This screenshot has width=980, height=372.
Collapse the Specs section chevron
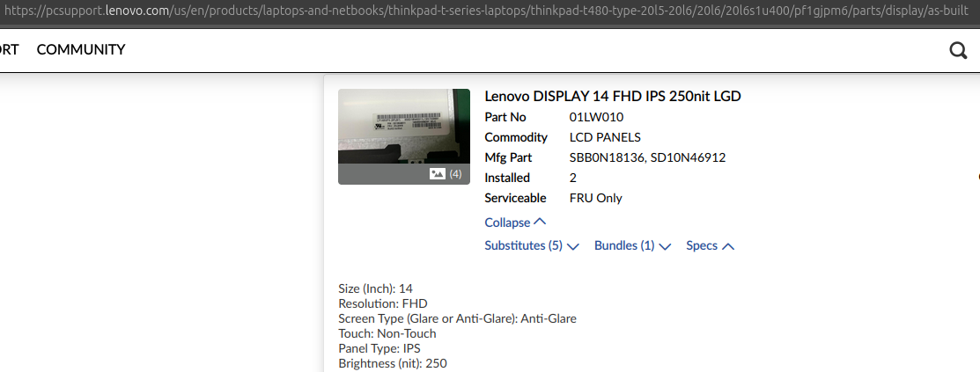(x=728, y=246)
